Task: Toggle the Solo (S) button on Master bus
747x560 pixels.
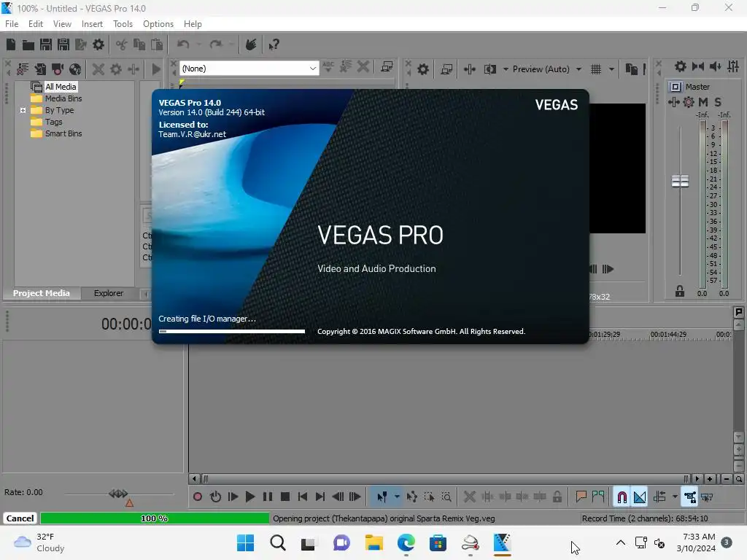Action: (x=718, y=102)
